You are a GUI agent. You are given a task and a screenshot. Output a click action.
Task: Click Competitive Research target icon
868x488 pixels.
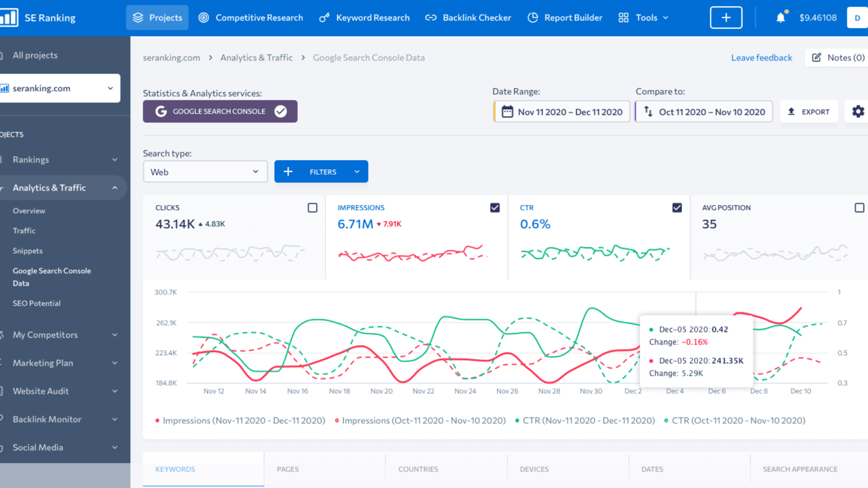203,18
